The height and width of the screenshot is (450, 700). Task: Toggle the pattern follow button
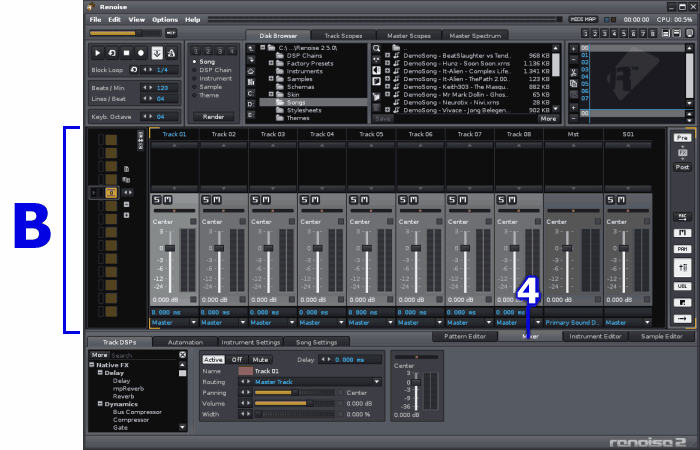[x=157, y=53]
